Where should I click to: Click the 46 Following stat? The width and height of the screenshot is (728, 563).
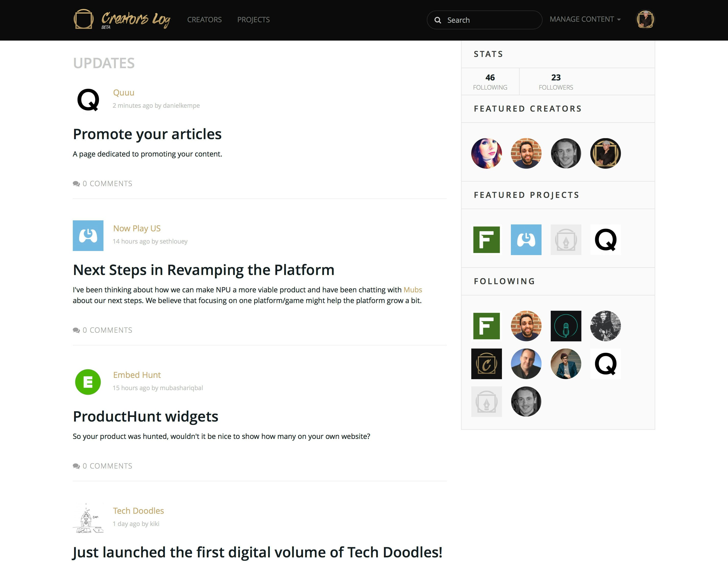coord(490,81)
